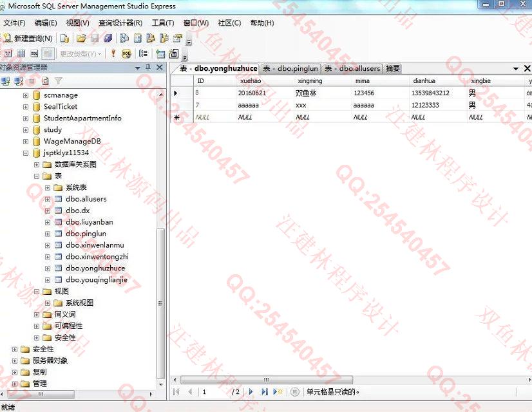Click the xingming cell containing 双鱼林
Screen dimensions: 532x412
(307, 93)
